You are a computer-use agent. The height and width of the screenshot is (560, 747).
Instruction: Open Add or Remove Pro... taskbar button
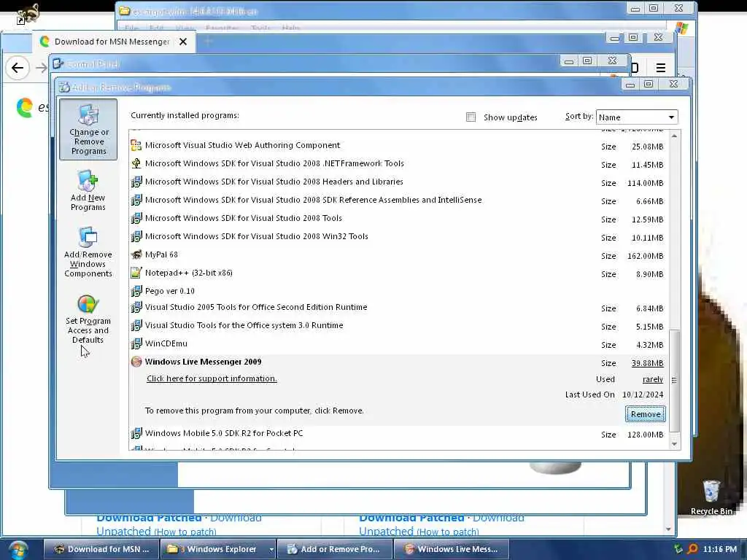point(334,549)
